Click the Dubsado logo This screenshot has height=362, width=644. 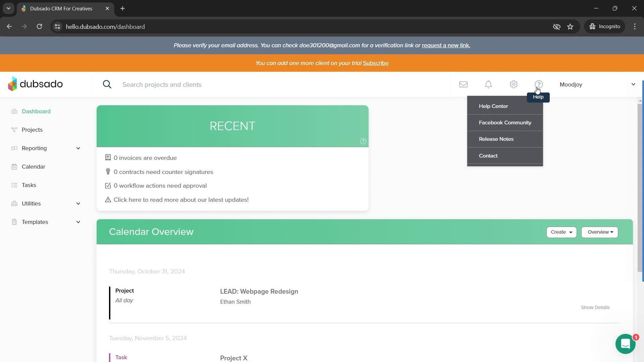coord(36,84)
